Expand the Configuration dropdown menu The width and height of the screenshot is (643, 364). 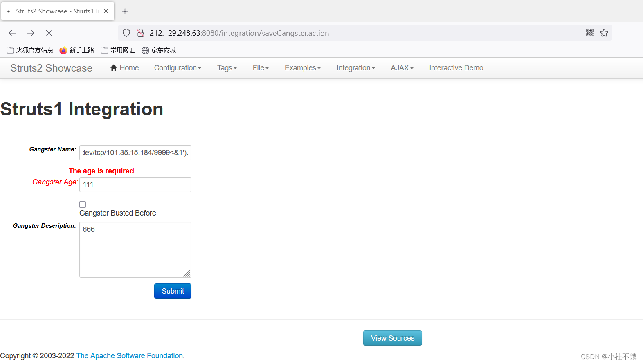178,68
